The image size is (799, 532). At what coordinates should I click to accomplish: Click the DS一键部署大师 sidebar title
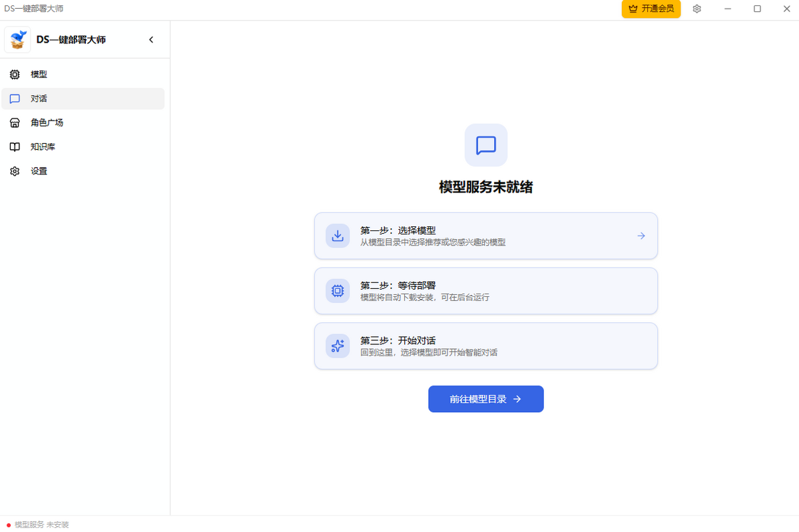71,40
